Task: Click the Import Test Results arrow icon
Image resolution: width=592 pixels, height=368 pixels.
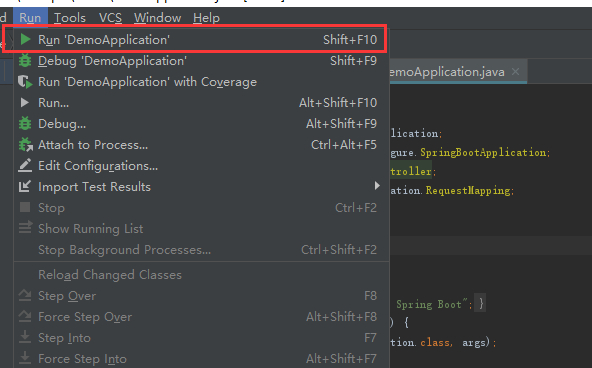Action: (25, 186)
